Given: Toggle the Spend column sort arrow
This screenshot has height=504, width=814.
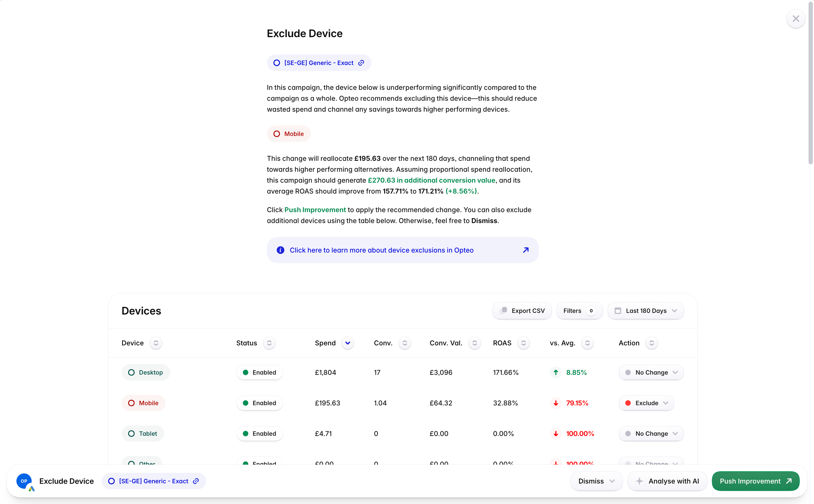Looking at the screenshot, I should (x=347, y=343).
